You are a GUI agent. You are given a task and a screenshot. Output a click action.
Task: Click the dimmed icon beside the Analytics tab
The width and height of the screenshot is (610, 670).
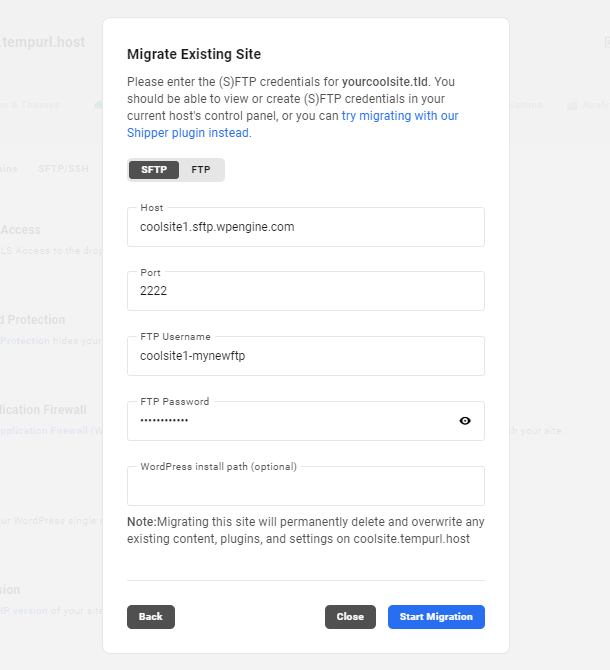[x=572, y=104]
